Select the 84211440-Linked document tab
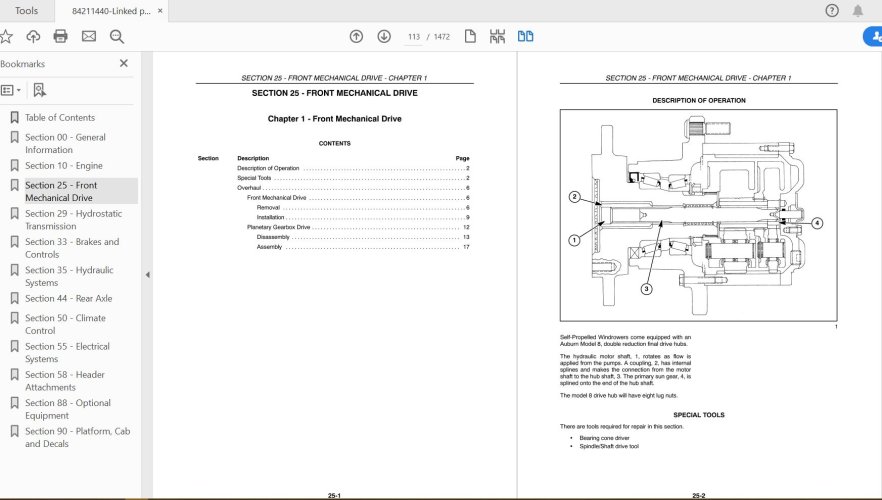882x500 pixels. (111, 11)
